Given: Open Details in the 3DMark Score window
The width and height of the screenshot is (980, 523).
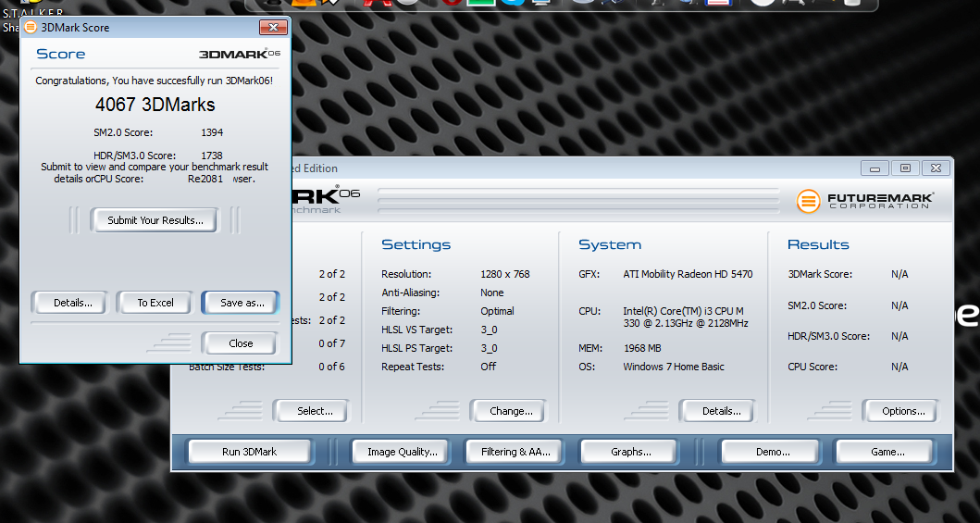Looking at the screenshot, I should (72, 303).
